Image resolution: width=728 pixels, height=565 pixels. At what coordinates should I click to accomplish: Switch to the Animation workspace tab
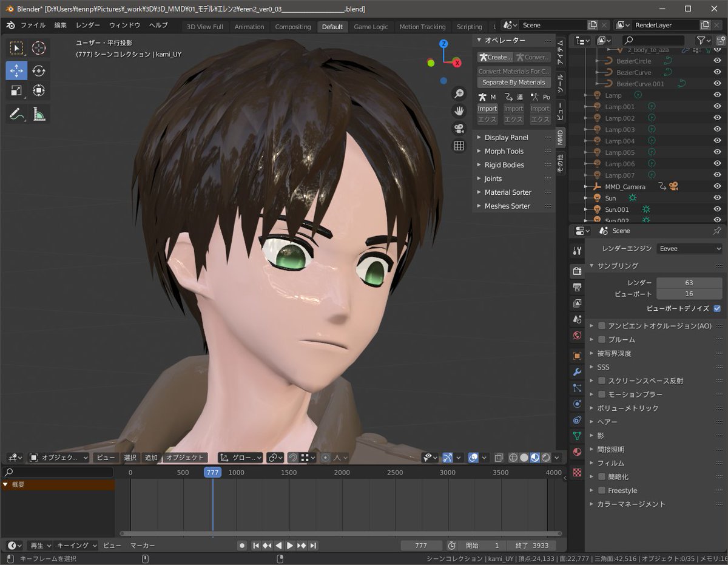point(249,27)
